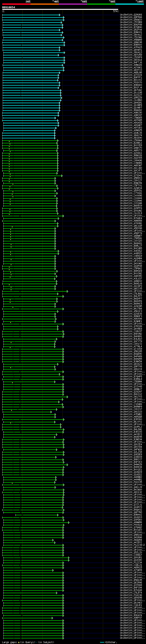Open hit UniRef100_O80412
Viewport: 146px width, 644px height.
[131, 35]
